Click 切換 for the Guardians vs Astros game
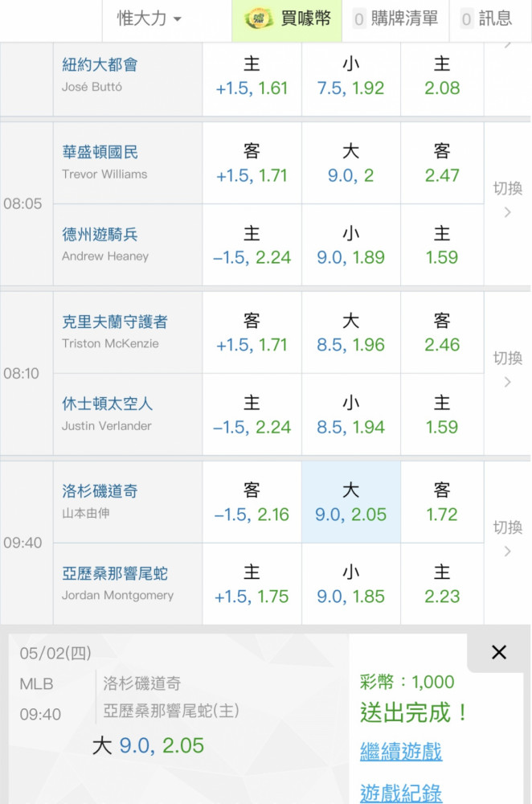The width and height of the screenshot is (532, 804). tap(508, 369)
